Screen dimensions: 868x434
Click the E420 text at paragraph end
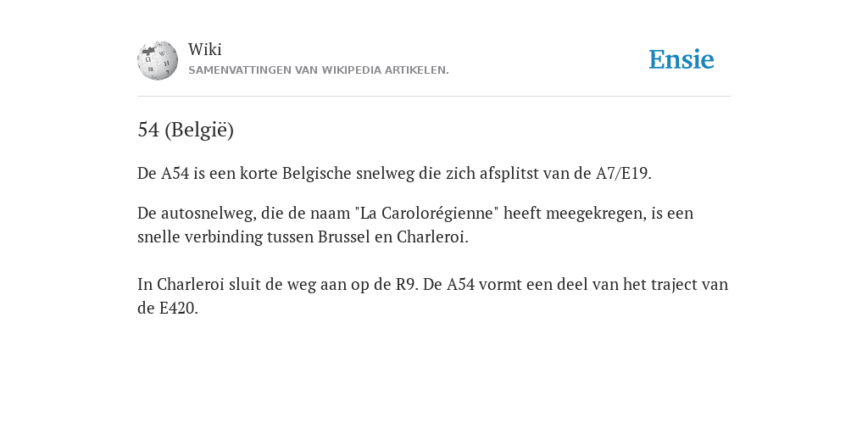tap(177, 309)
